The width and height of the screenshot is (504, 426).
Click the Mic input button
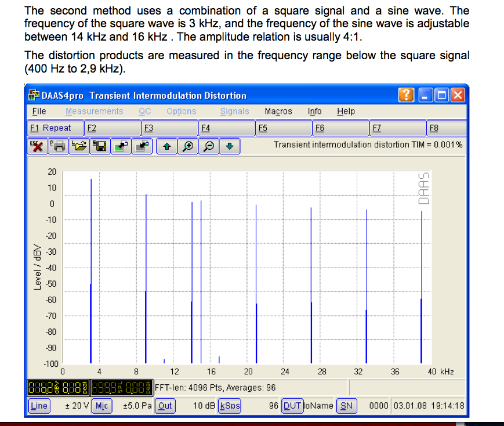(x=102, y=406)
